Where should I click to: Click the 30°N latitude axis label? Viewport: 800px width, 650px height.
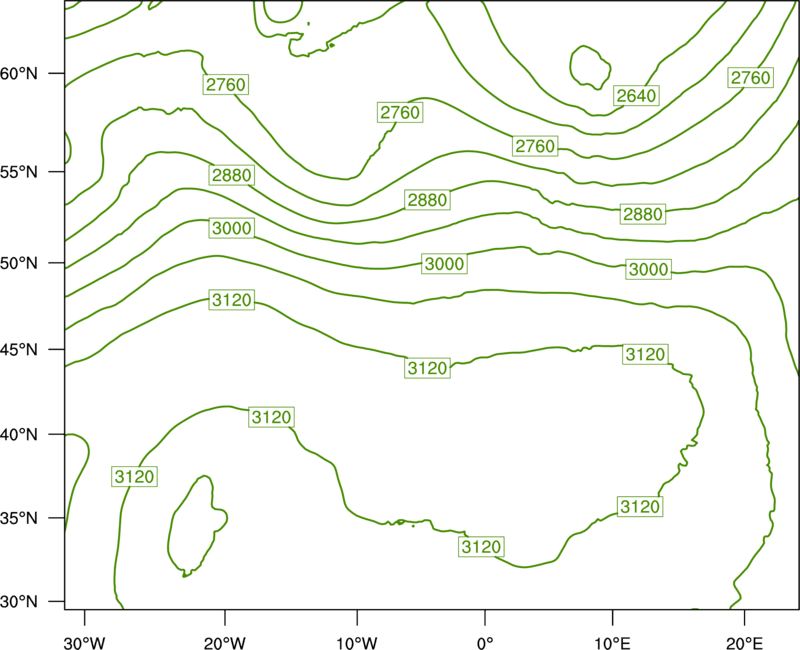tap(19, 602)
